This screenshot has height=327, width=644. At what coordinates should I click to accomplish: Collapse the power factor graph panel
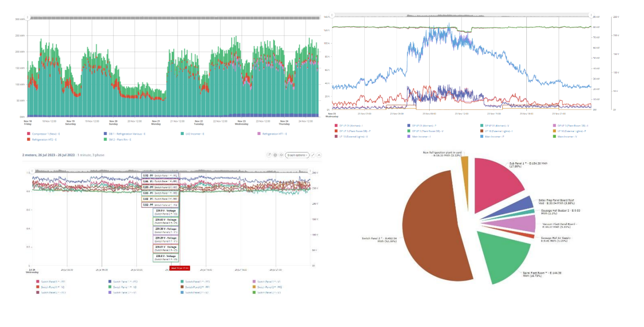click(x=319, y=155)
